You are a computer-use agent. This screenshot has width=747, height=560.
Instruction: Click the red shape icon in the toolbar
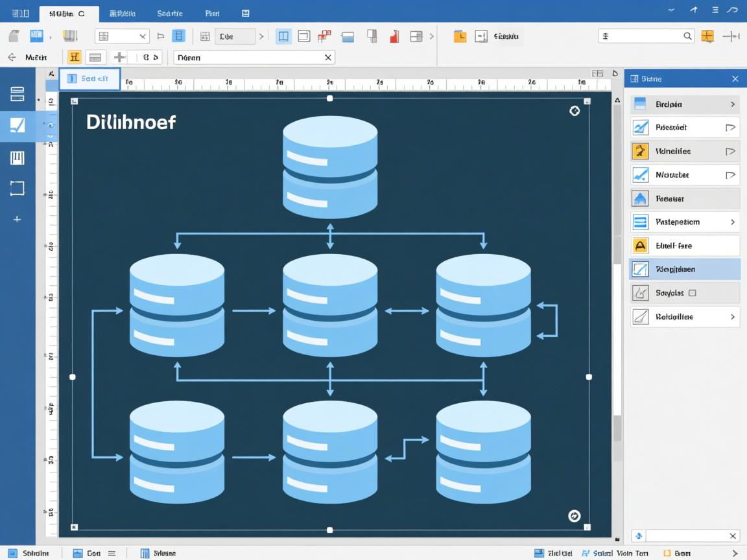pyautogui.click(x=394, y=36)
